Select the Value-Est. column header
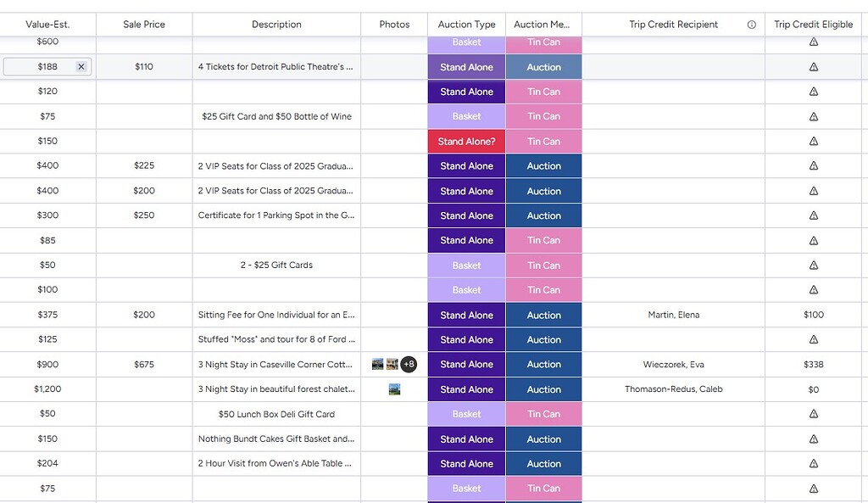 (x=47, y=24)
